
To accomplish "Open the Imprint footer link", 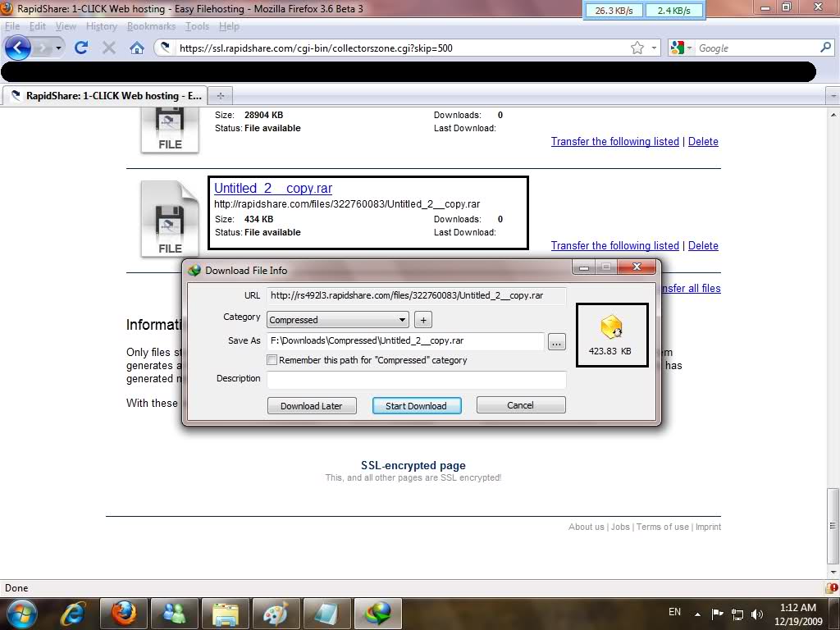I will pos(708,527).
